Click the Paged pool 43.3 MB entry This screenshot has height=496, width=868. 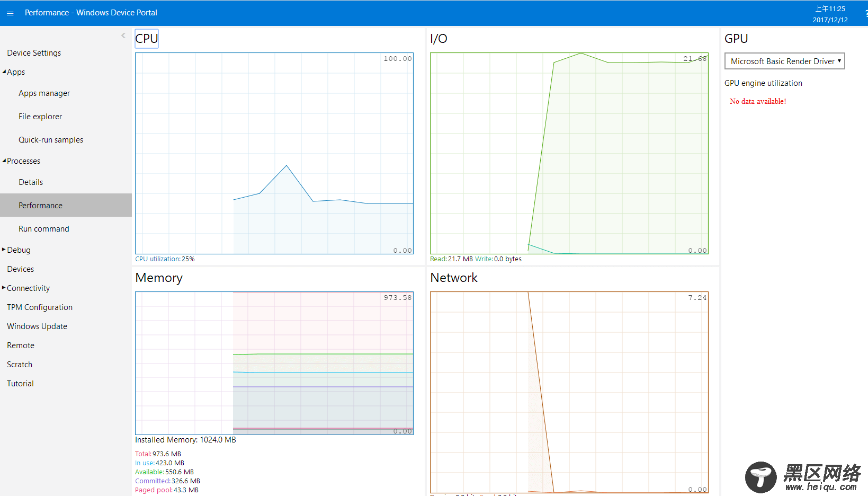point(167,490)
